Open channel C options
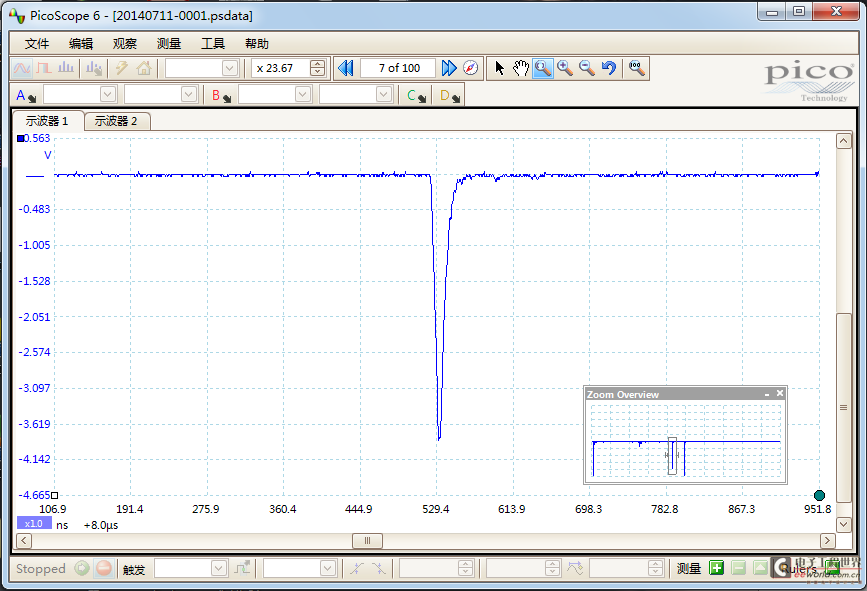The height and width of the screenshot is (591, 867). (416, 96)
